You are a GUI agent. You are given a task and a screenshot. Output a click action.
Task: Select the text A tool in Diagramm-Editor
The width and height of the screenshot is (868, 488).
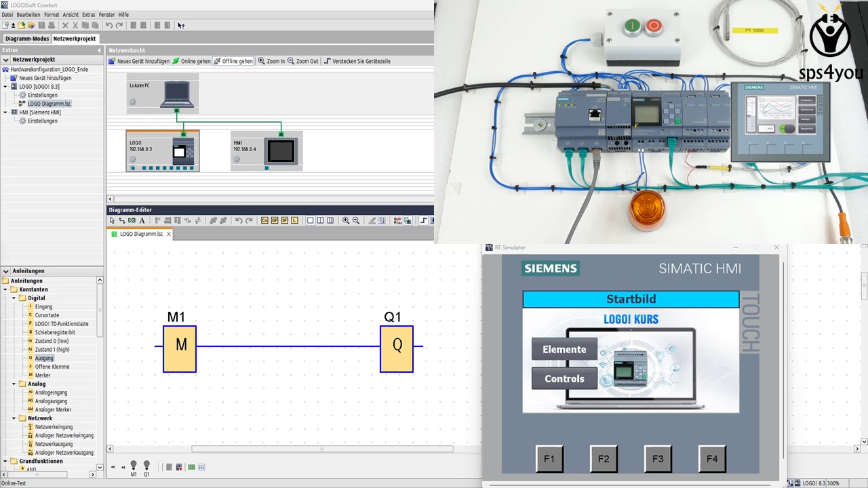pyautogui.click(x=142, y=220)
